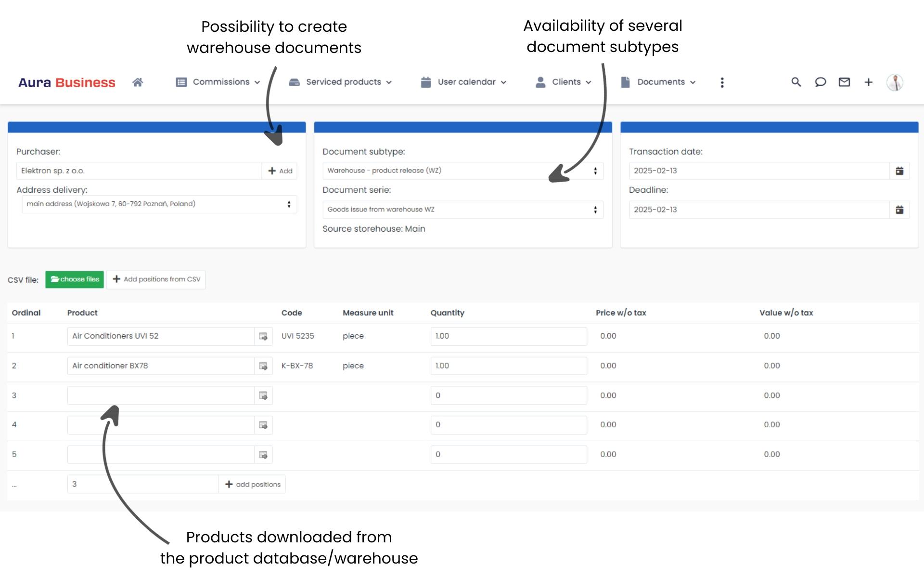Click Add next to the Purchaser field
The height and width of the screenshot is (578, 924).
tap(280, 171)
